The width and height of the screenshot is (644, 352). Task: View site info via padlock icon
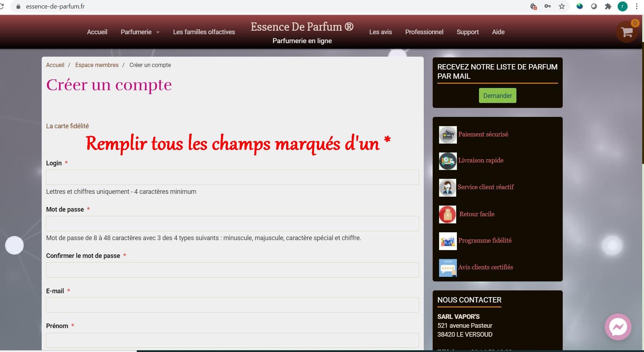(x=18, y=6)
